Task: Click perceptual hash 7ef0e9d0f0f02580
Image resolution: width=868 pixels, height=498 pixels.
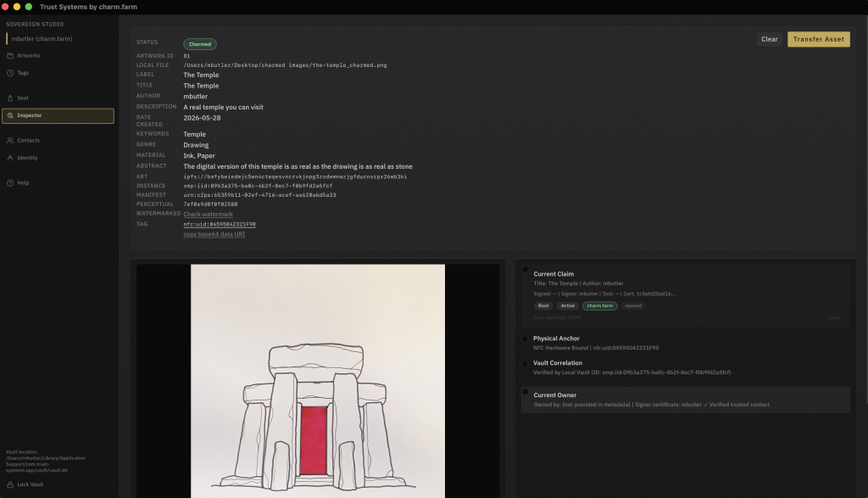Action: click(x=210, y=204)
